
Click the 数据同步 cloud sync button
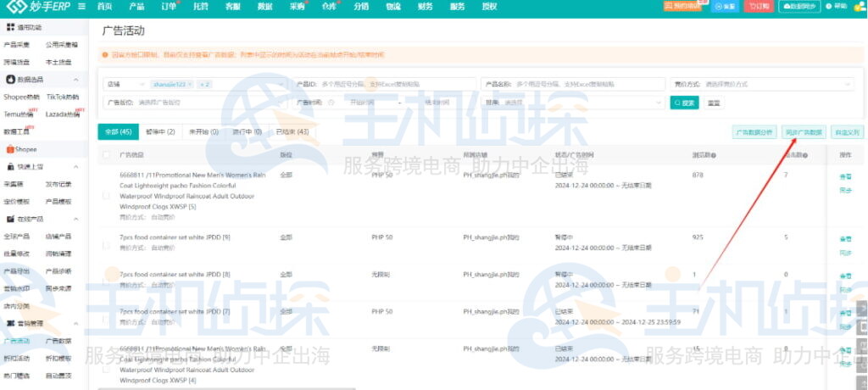800,6
